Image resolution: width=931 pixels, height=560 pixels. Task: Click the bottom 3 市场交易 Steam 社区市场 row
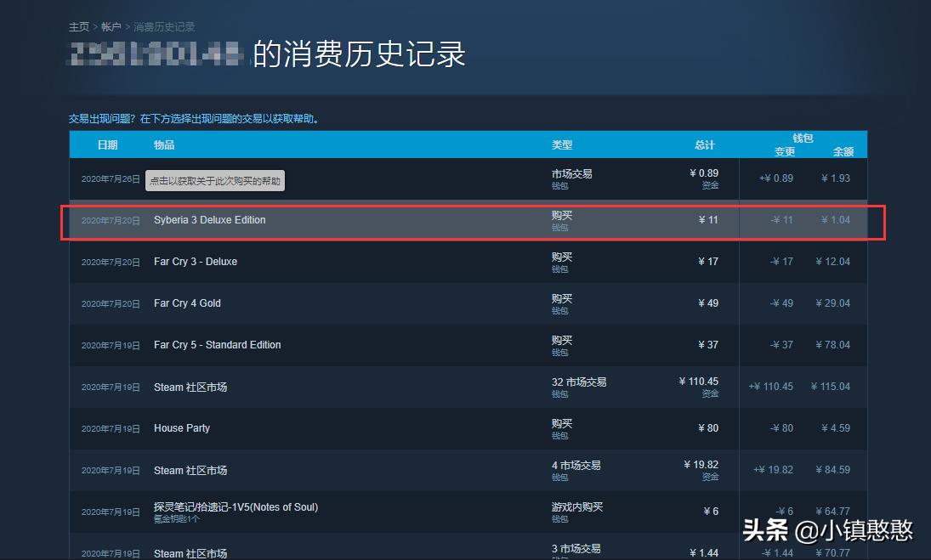[340, 551]
